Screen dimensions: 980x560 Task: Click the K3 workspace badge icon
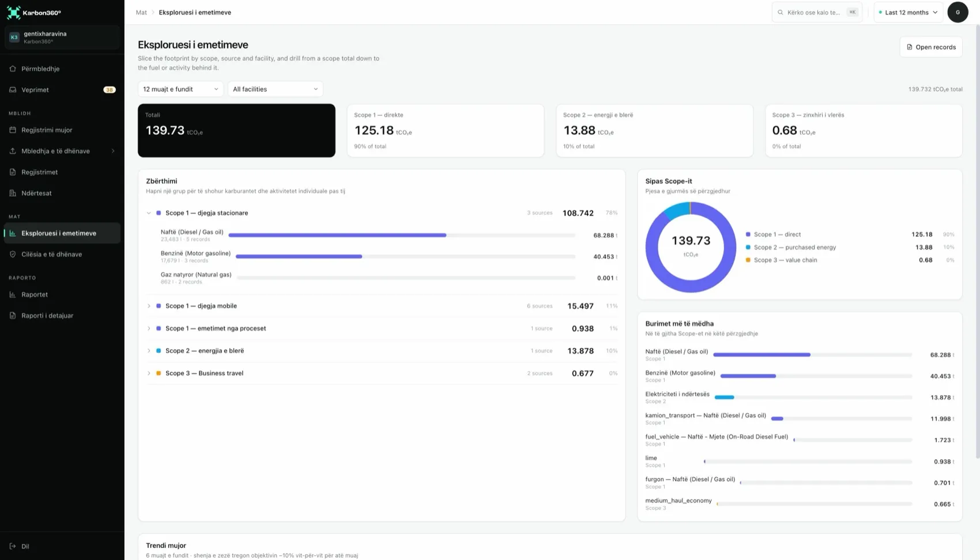pyautogui.click(x=14, y=37)
